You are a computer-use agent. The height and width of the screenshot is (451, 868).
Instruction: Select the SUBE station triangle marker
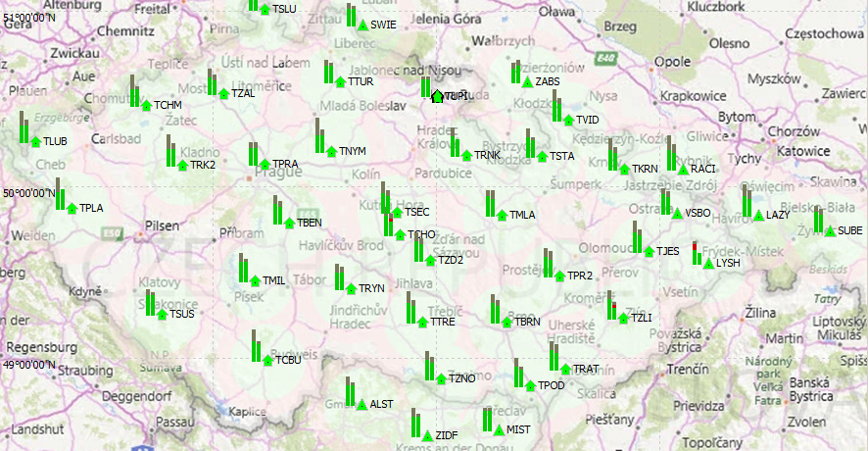(x=830, y=231)
